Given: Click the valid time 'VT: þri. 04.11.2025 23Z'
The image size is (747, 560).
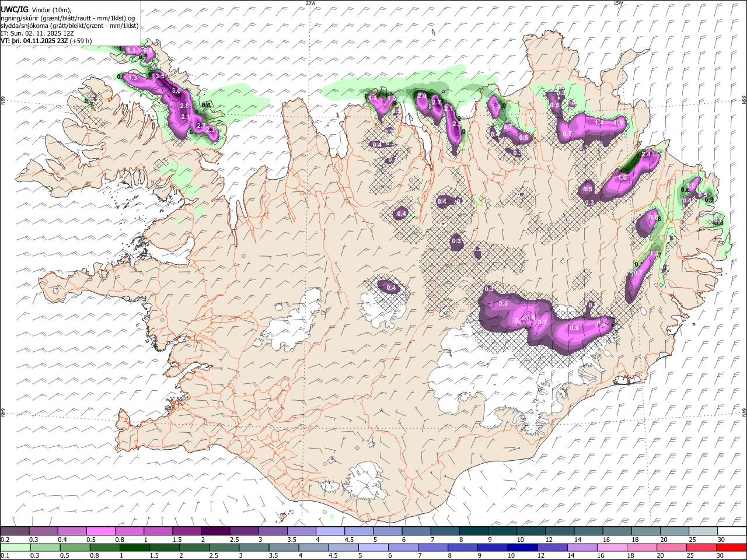Looking at the screenshot, I should coord(34,41).
